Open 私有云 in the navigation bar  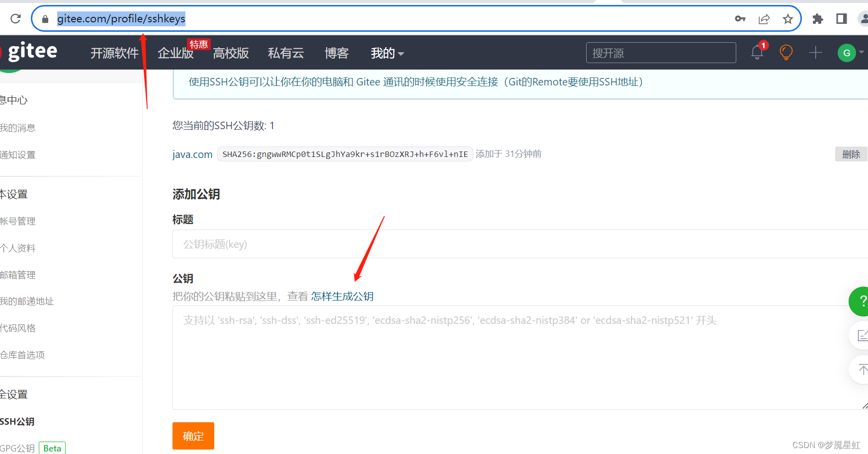click(x=286, y=53)
